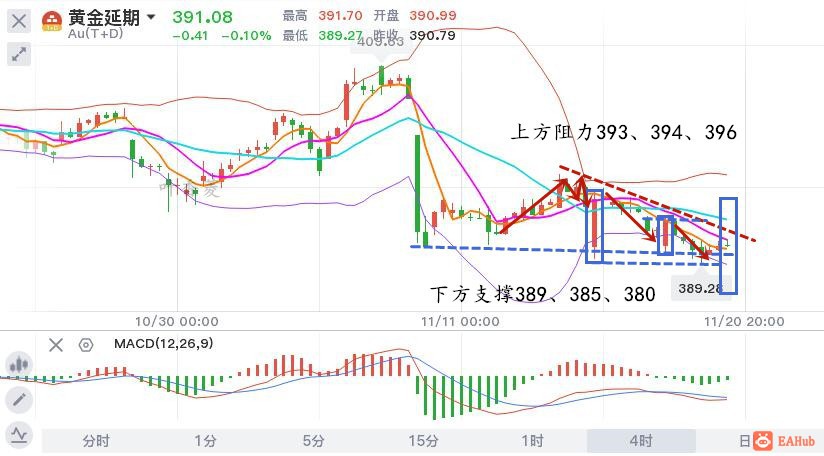
Task: Switch to the 日 daily timeframe
Action: click(744, 441)
